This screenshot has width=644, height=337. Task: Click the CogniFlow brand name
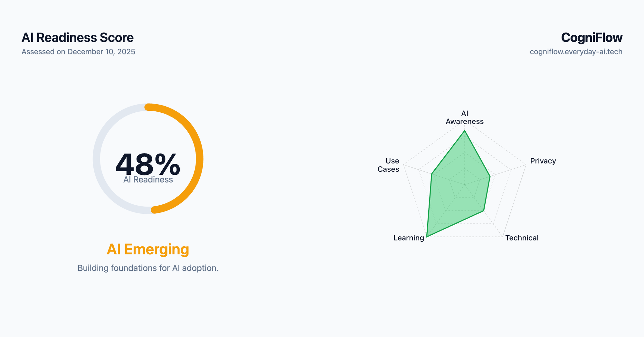pos(592,38)
